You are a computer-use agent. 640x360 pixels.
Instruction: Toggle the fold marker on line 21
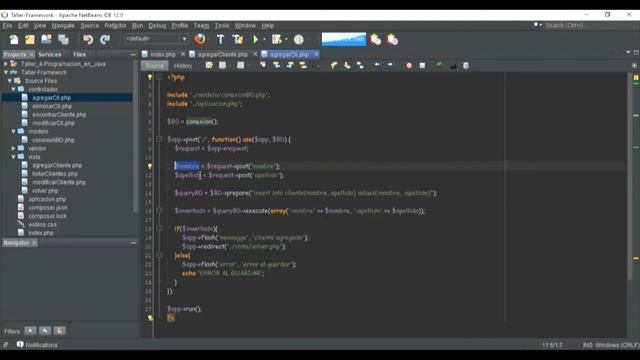click(159, 256)
